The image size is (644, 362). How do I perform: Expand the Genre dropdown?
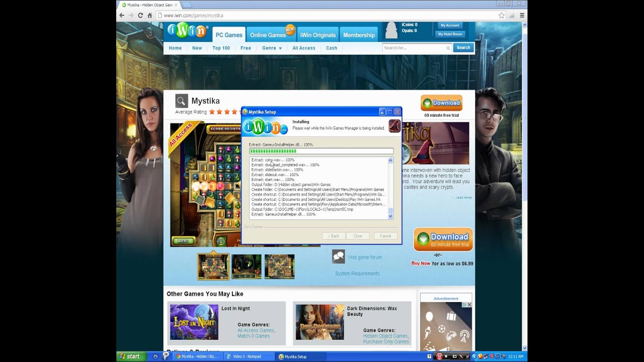(272, 48)
